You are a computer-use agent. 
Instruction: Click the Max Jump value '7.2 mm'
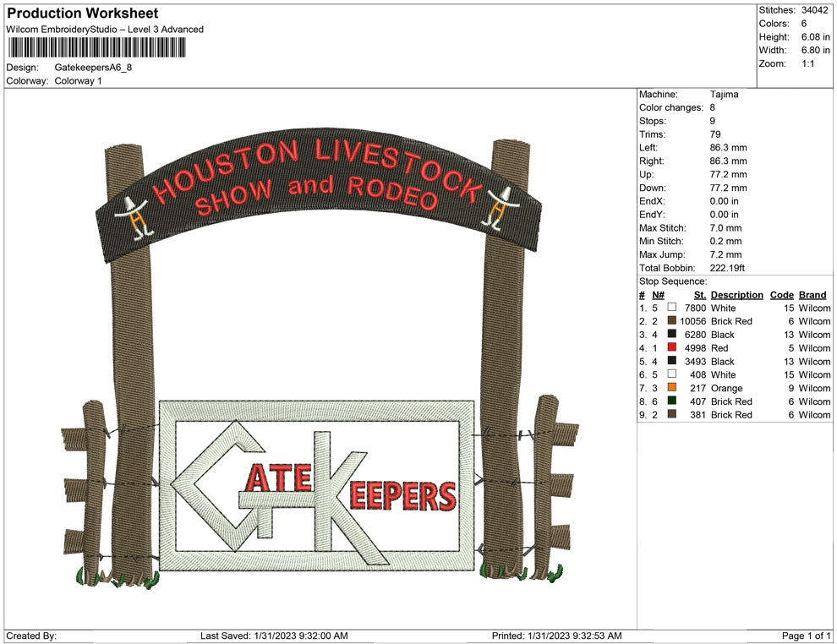[x=726, y=254]
